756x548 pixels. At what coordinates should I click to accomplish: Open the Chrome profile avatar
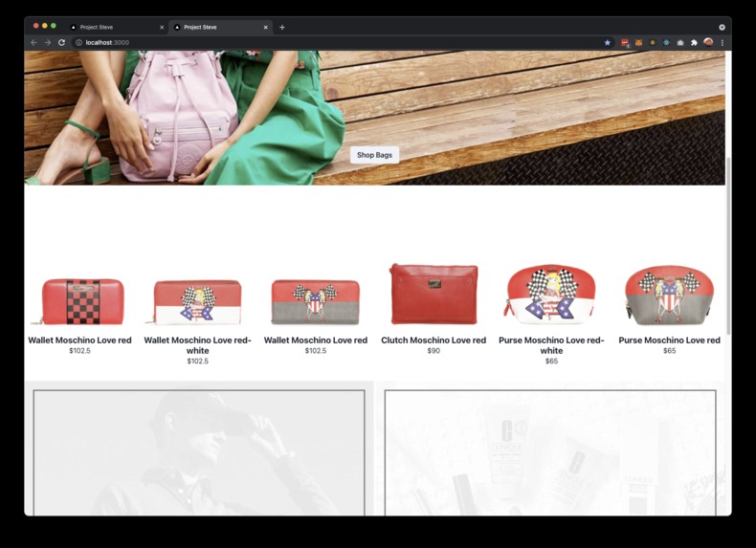(708, 42)
